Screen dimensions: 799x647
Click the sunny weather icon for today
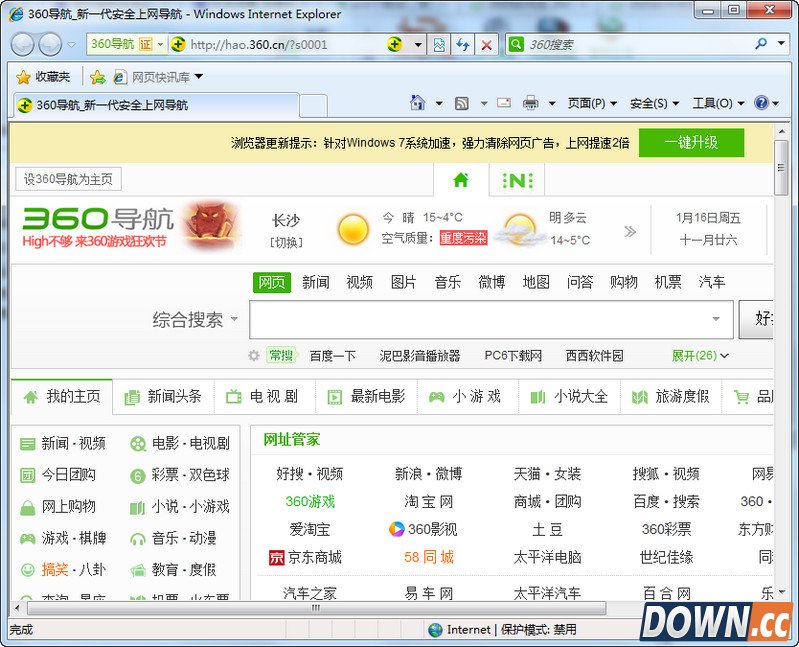coord(353,229)
